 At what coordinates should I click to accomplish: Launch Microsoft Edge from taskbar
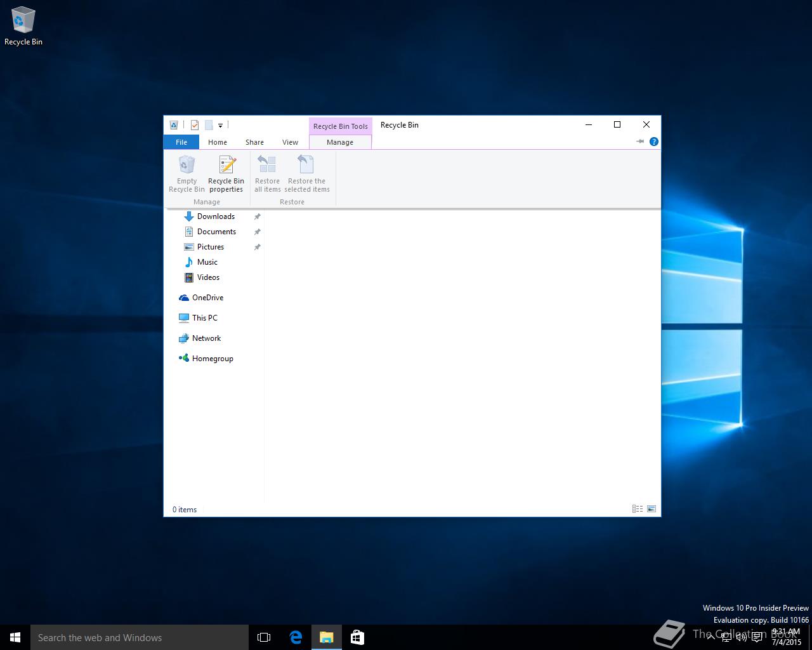point(296,637)
